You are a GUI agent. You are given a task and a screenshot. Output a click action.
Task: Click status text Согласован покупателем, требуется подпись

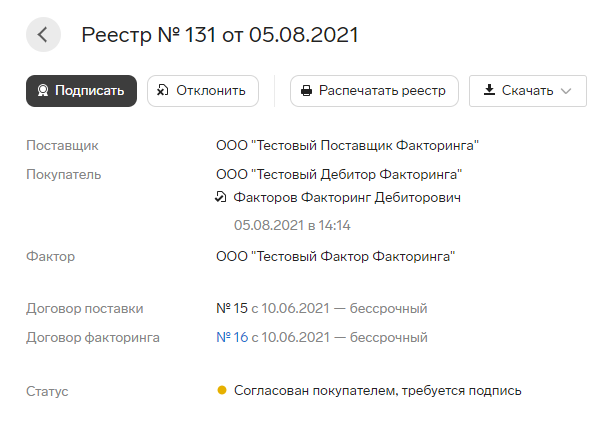coord(377,390)
